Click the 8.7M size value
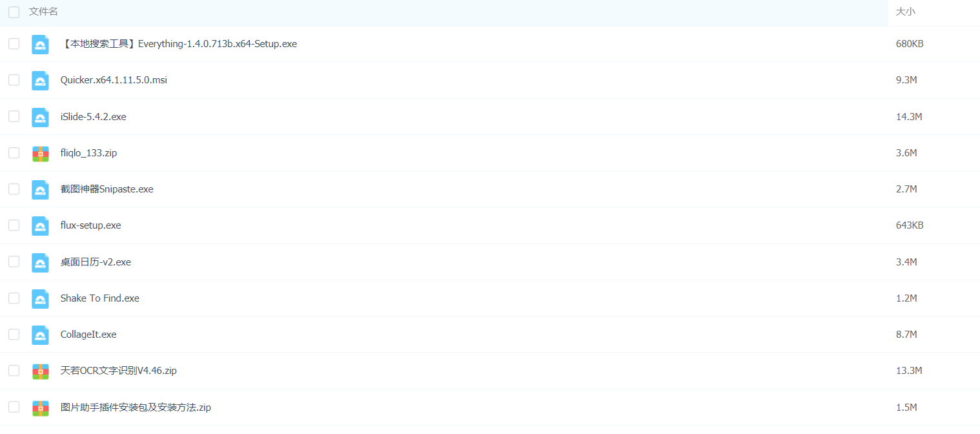 point(906,335)
